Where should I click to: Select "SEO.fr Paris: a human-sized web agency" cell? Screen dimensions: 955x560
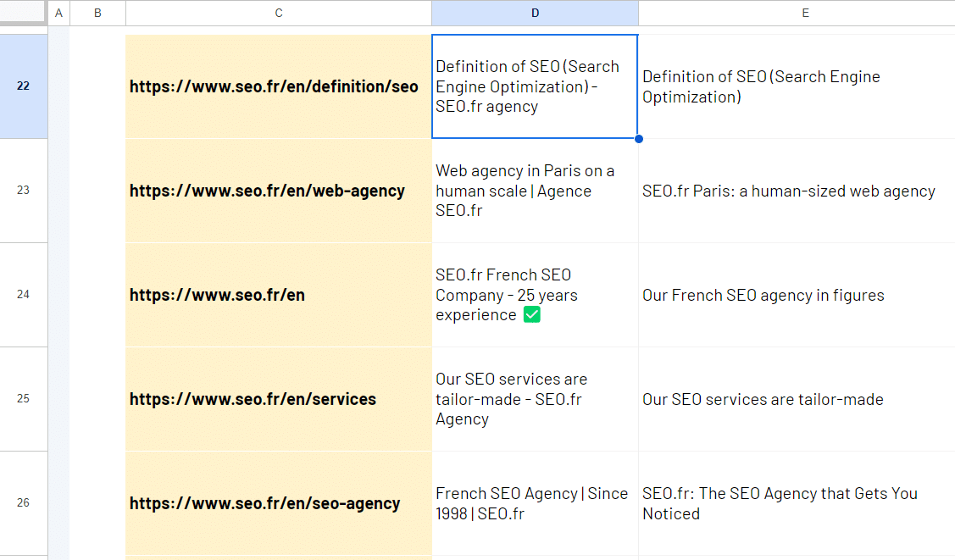(x=797, y=191)
